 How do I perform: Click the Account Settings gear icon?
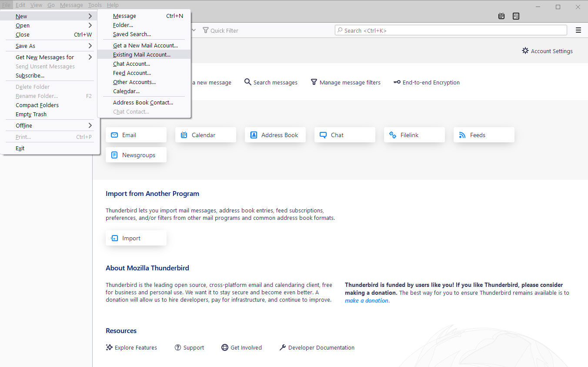point(525,51)
